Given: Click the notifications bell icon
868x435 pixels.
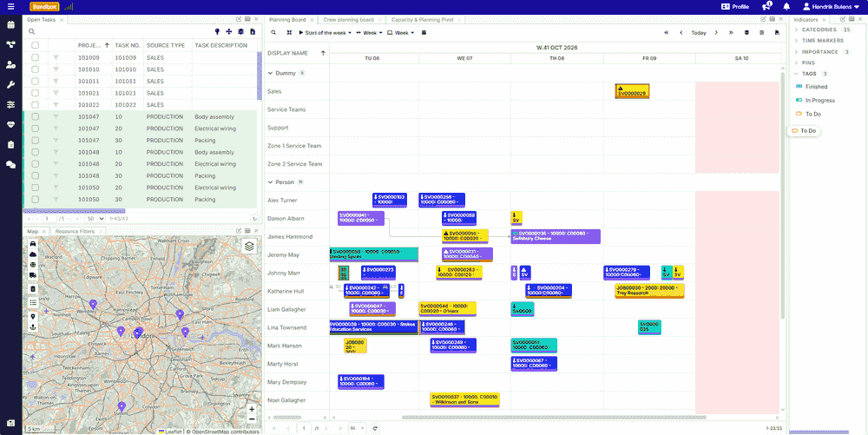Looking at the screenshot, I should 786,7.
